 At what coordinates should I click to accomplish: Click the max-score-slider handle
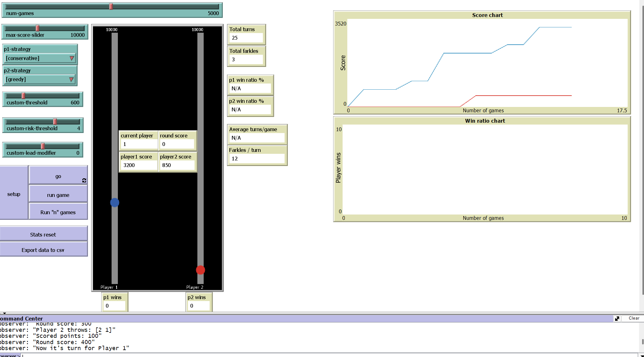pyautogui.click(x=37, y=28)
